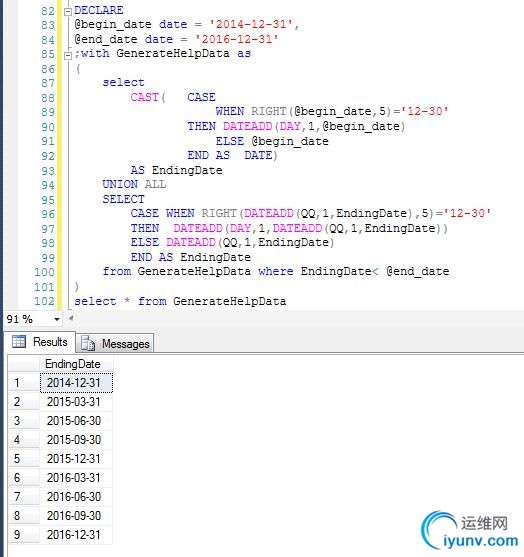The image size is (524, 557).
Task: Collapse the DECLARE block at line 82
Action: (x=67, y=11)
